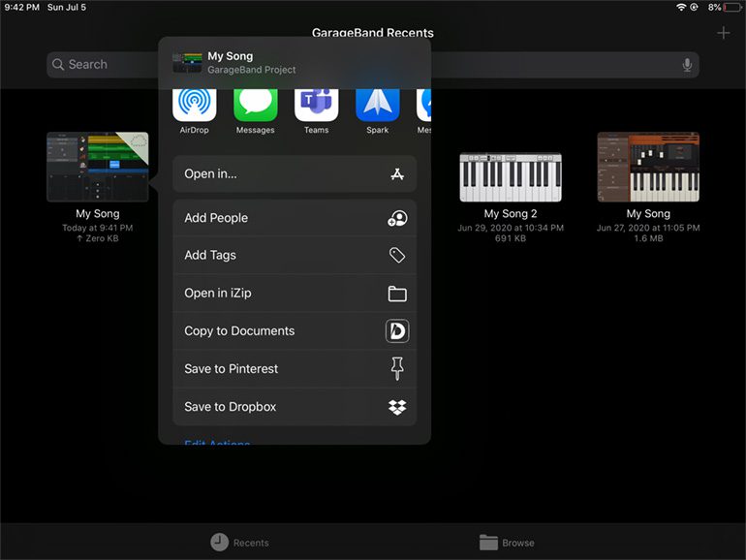Tap the magnifying glass search icon
The height and width of the screenshot is (560, 746).
(x=58, y=65)
